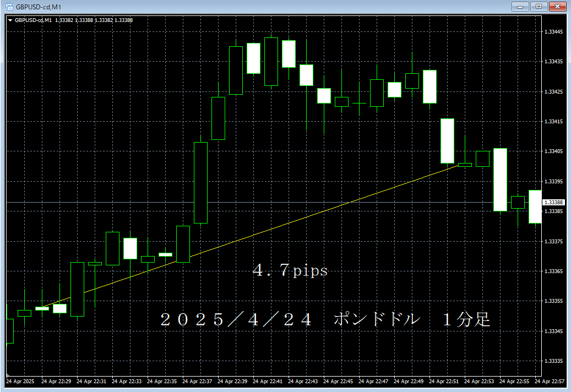Click the "24 Apr 22:33" time axis label
571x392 pixels.
pyautogui.click(x=127, y=381)
